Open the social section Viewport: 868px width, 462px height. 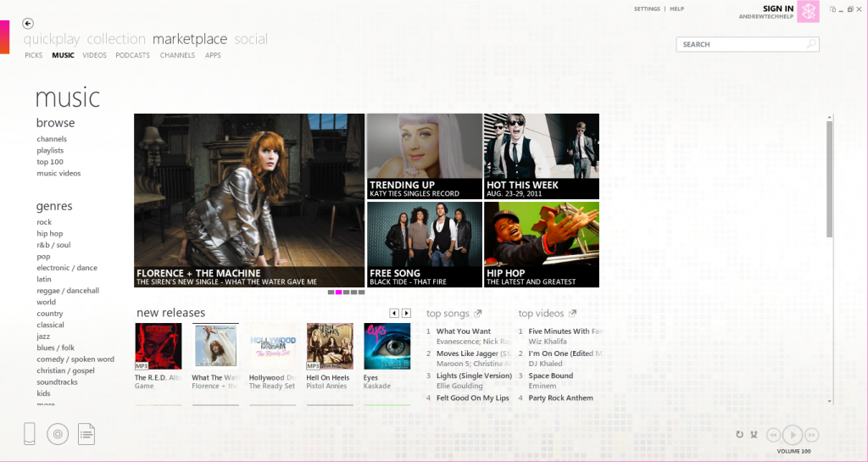(251, 39)
